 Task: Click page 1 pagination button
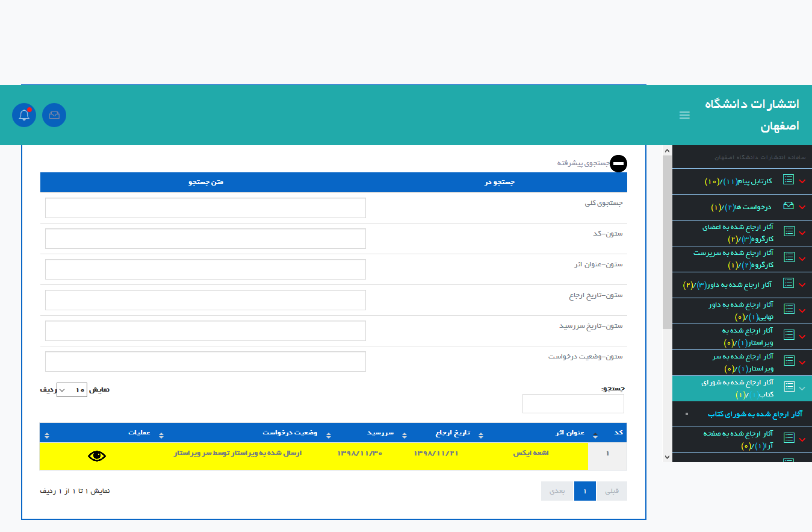pyautogui.click(x=584, y=491)
